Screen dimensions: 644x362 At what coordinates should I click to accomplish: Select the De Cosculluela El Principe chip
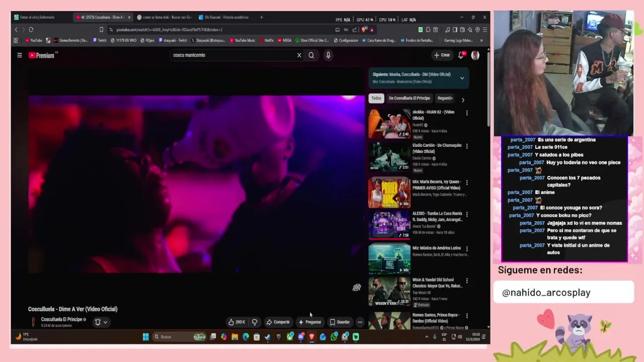pos(409,99)
